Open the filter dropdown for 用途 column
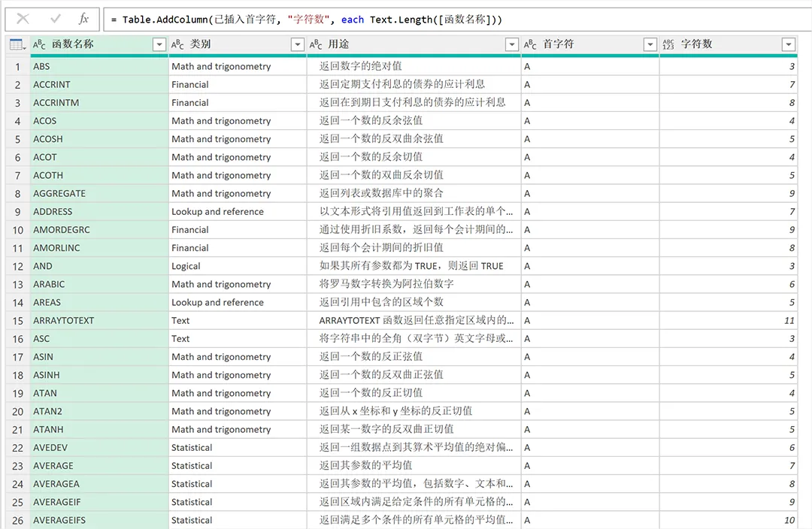 [x=512, y=44]
